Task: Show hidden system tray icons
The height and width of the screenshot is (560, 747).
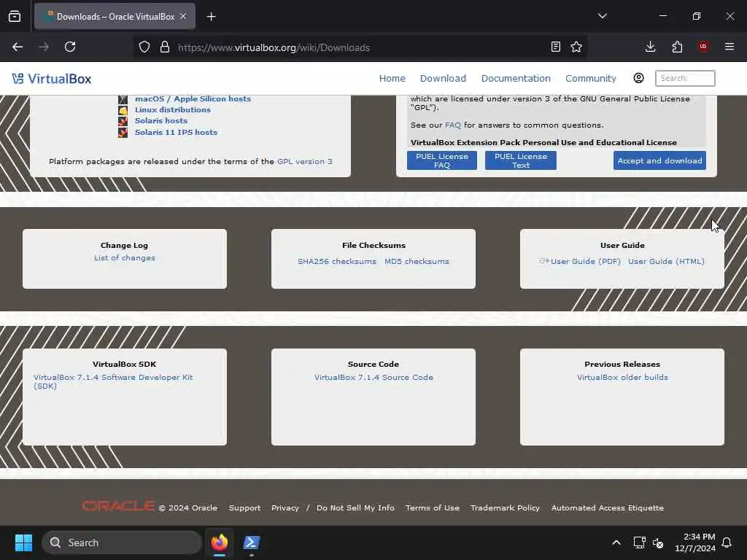Action: pos(616,542)
